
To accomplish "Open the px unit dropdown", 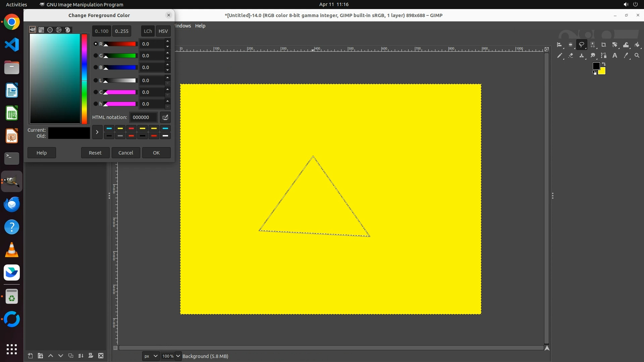I will (x=151, y=356).
